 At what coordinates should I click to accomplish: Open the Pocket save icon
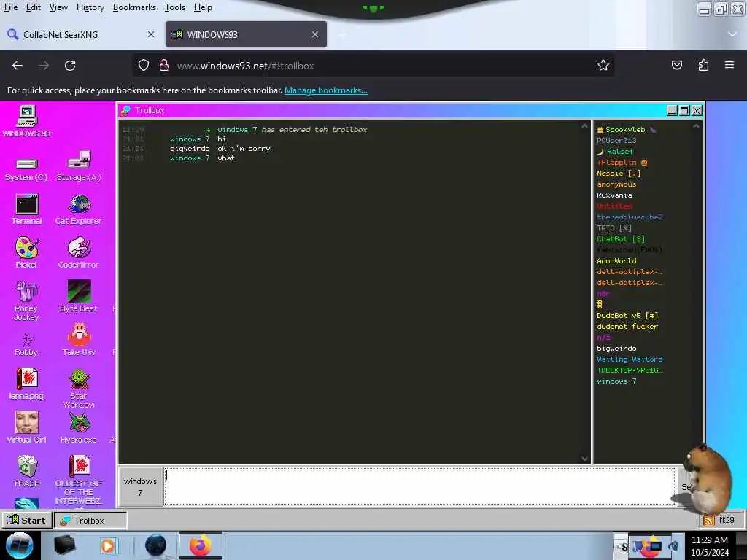click(x=676, y=66)
